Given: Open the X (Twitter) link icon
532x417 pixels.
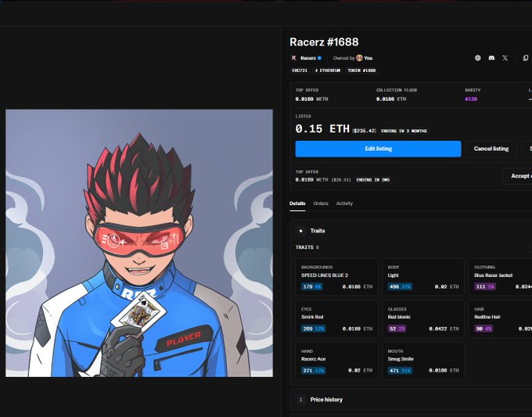Looking at the screenshot, I should tap(505, 58).
